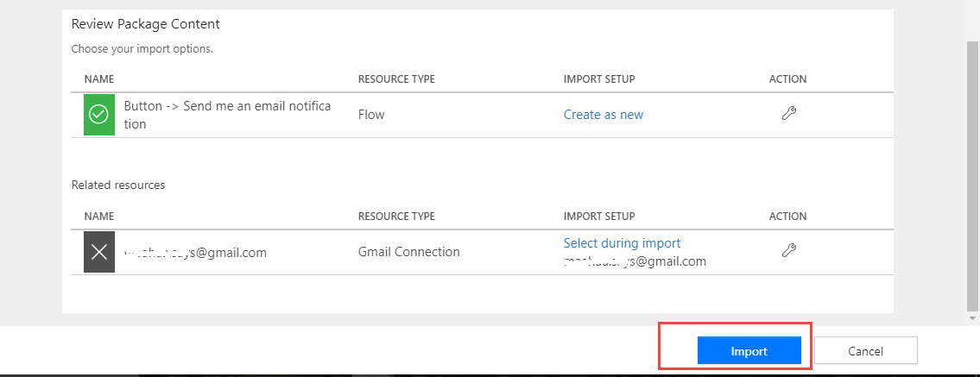Viewport: 980px width, 377px height.
Task: Click the IMPORT SETUP header above 'Create as new'
Action: click(598, 79)
